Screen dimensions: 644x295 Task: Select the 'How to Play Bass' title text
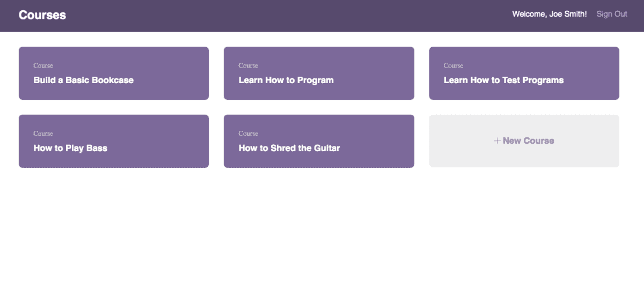(70, 148)
